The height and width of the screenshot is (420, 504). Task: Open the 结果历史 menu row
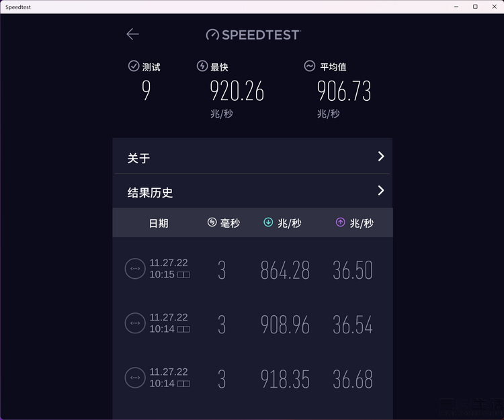coord(252,191)
